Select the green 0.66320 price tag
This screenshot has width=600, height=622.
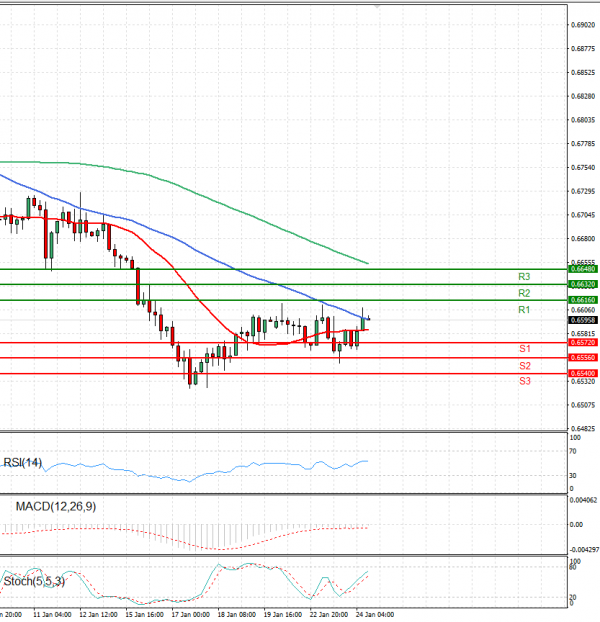583,284
